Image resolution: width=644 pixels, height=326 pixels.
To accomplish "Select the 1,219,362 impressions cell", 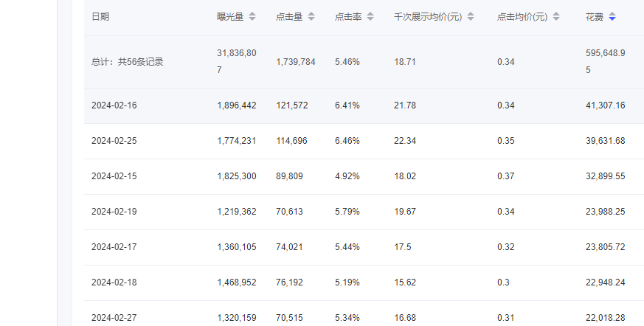I will pos(237,212).
